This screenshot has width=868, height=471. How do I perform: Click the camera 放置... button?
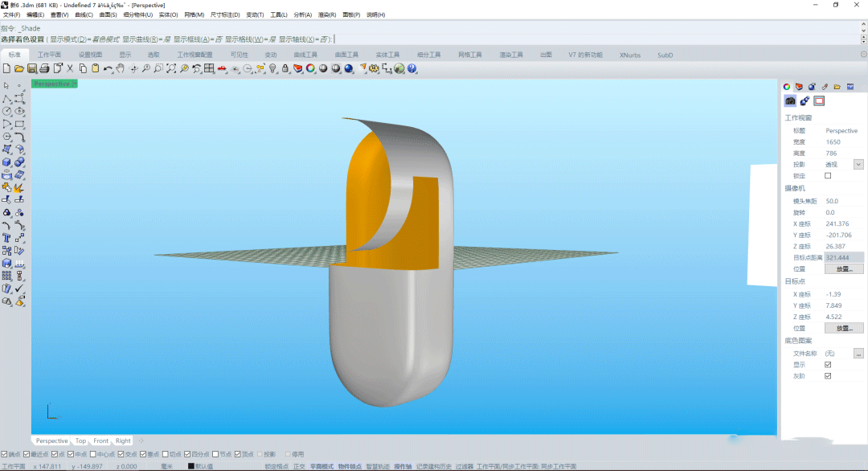click(844, 269)
